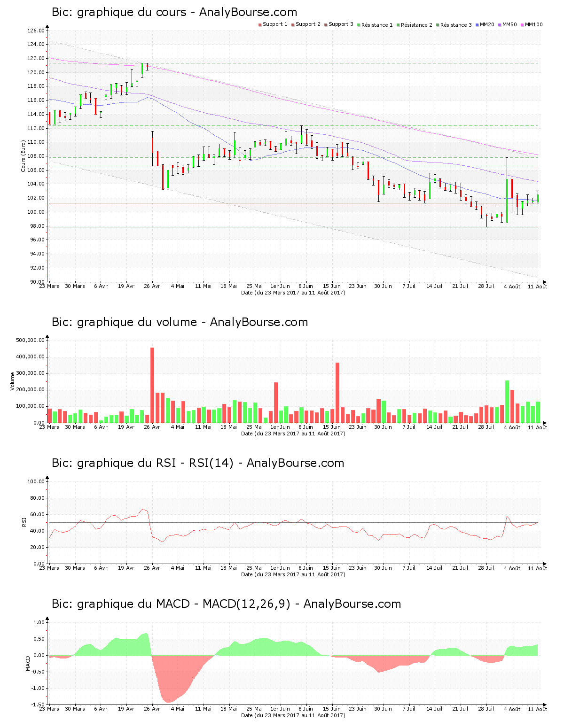The image size is (564, 728).
Task: Click the date range caption under MACD chart
Action: tap(293, 715)
